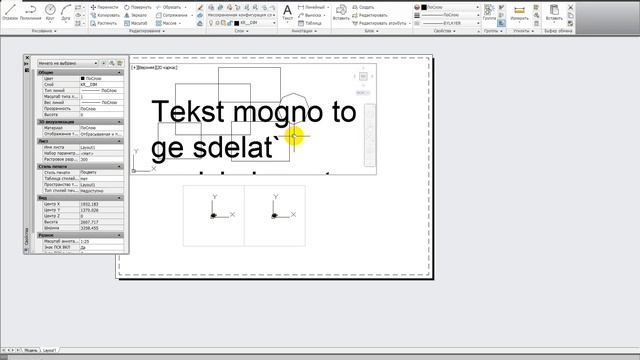Click the black color swatch in Свойства panel
640x360 pixels.
[x=424, y=7]
